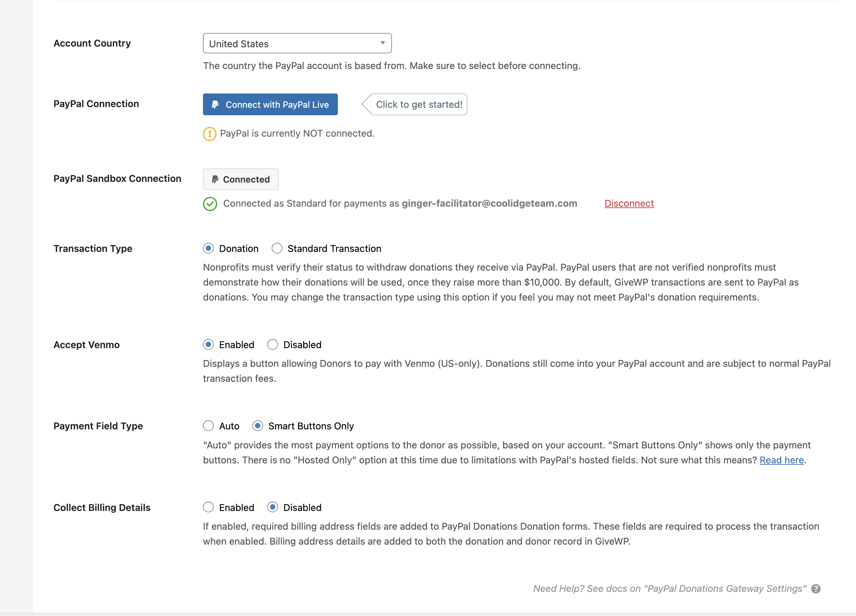856x616 pixels.
Task: Click the connected email ginger-facilitator@coolidgeteam.com
Action: pos(489,203)
